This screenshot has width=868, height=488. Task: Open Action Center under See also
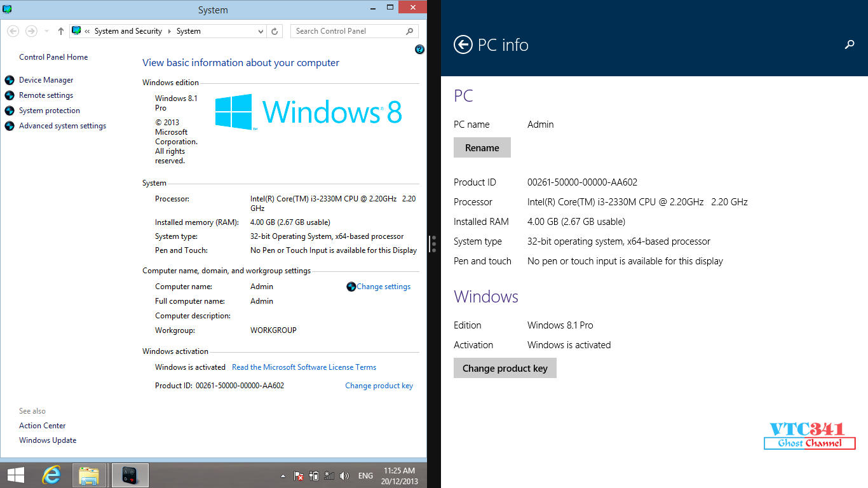[x=42, y=426]
